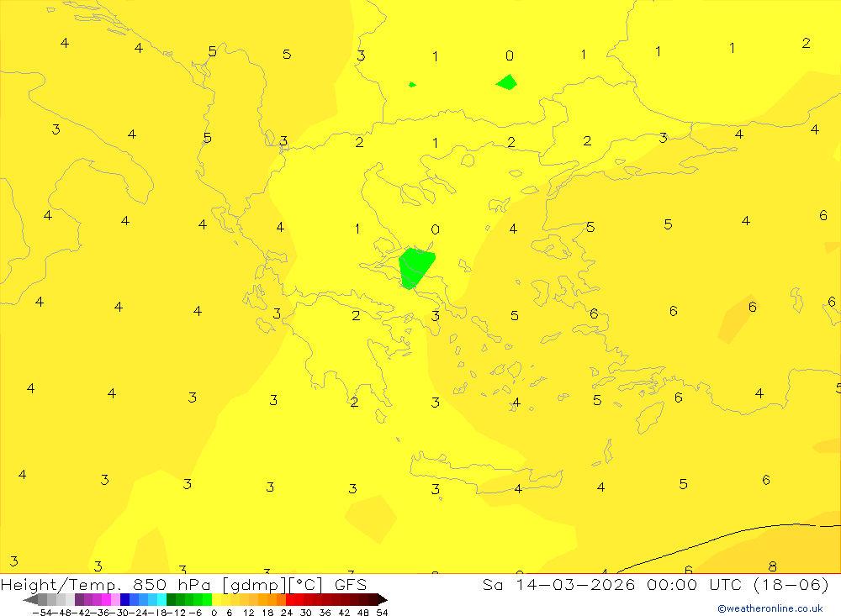Click the tiny green patch at the top of the map
The image size is (841, 616).
(x=412, y=85)
